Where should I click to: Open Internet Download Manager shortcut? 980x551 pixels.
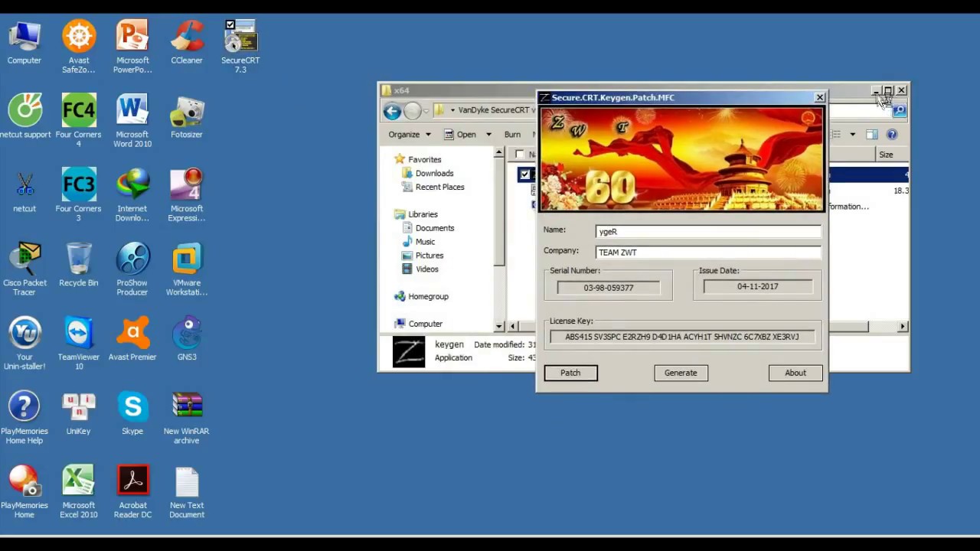132,196
